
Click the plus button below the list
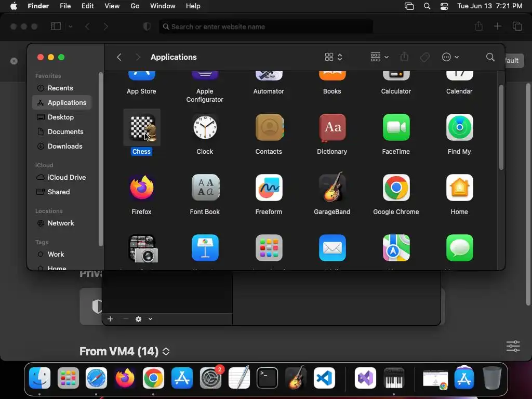point(110,319)
